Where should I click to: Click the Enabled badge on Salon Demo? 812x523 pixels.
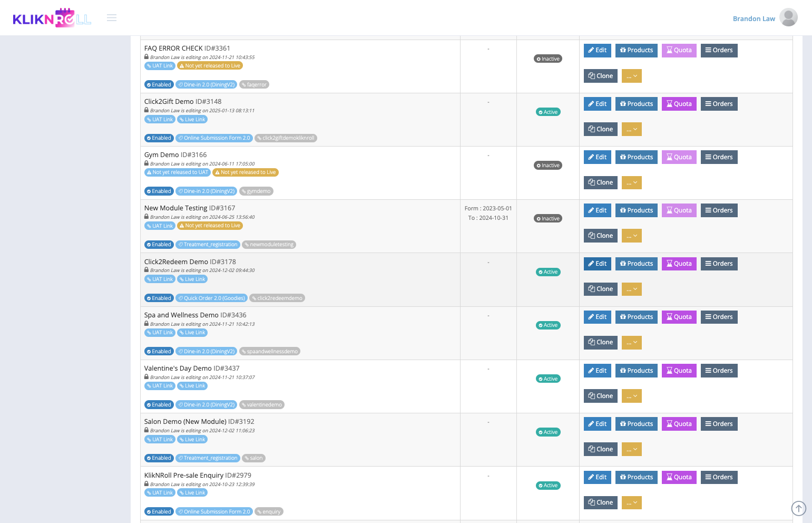coord(159,458)
